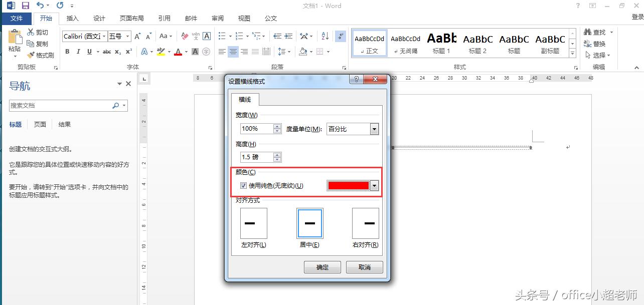This screenshot has height=305, width=644.
Task: Select the 右对齐 alignment option
Action: [x=365, y=222]
